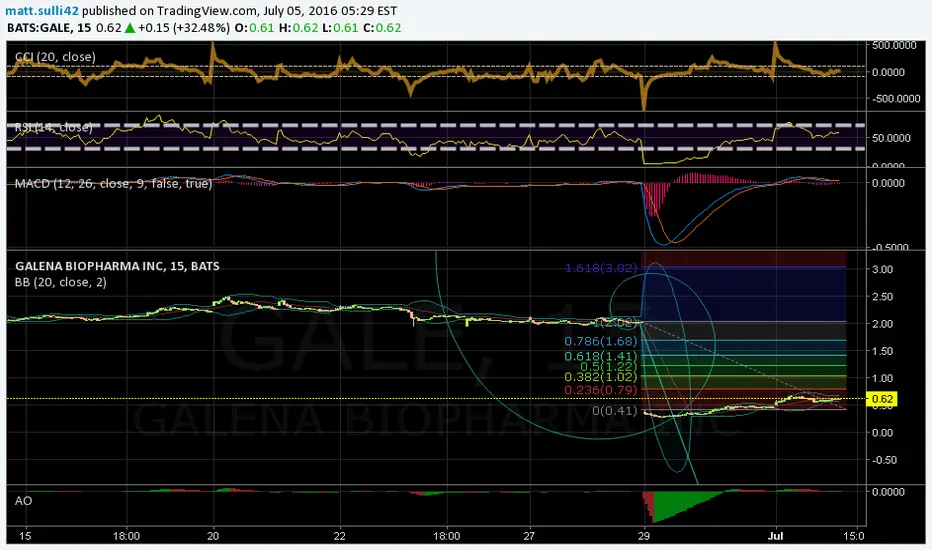The image size is (932, 550).
Task: Click the 29 date on time axis
Action: [644, 536]
